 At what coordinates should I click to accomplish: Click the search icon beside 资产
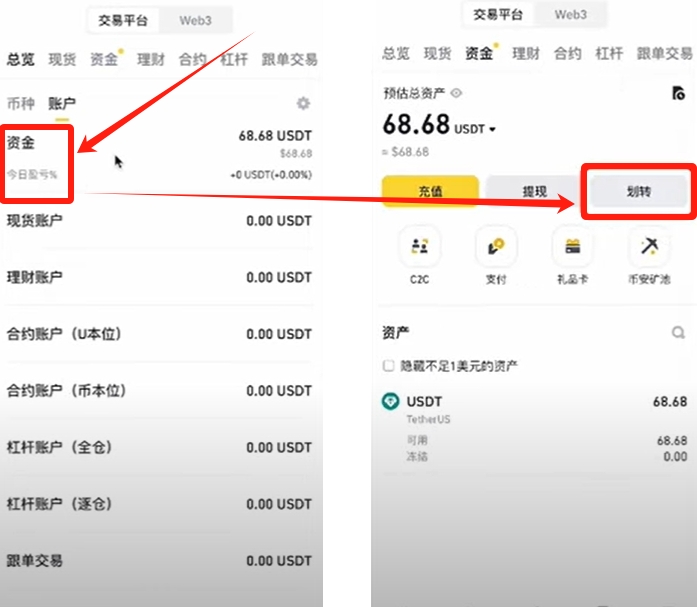pos(678,332)
